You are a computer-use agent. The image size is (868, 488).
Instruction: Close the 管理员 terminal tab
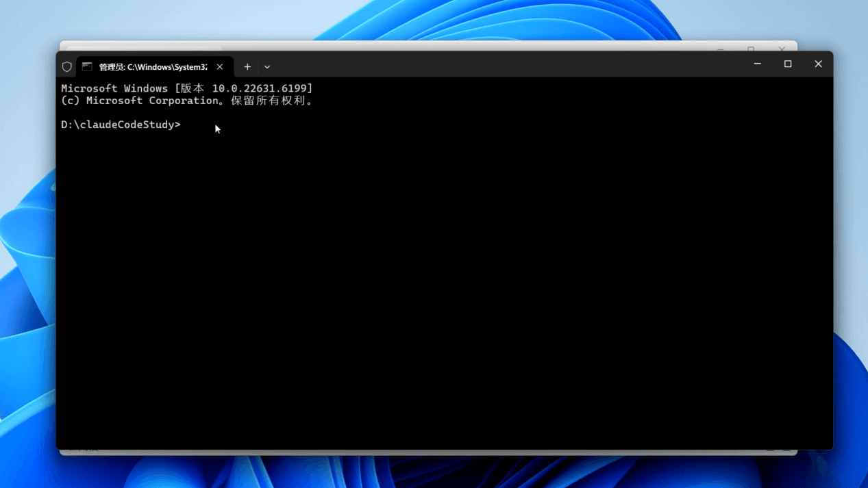point(220,67)
